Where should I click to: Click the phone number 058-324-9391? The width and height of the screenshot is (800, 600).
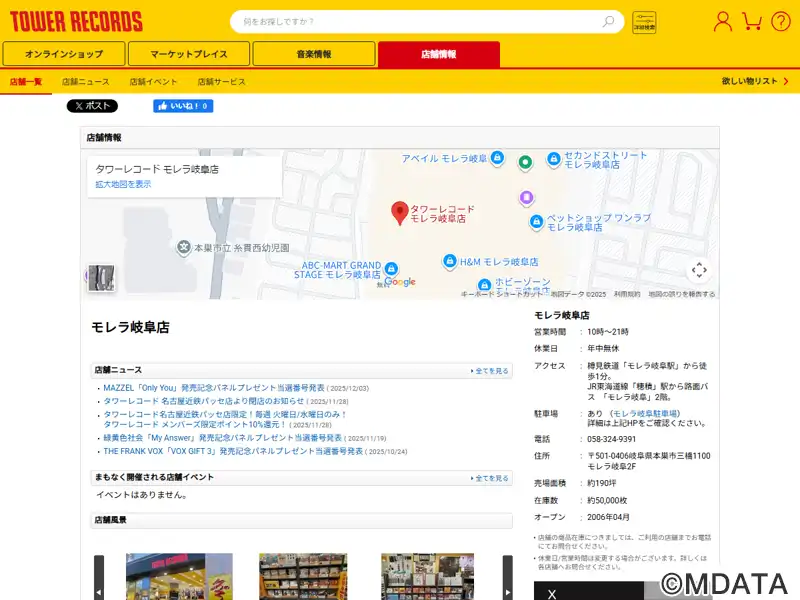[611, 439]
